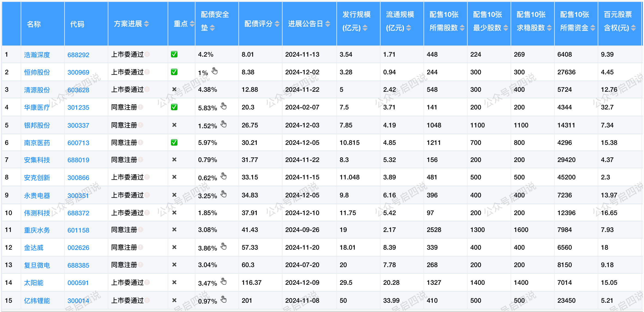
Task: Click hand pointer icon in 恒帅股份 row
Action: pos(215,71)
